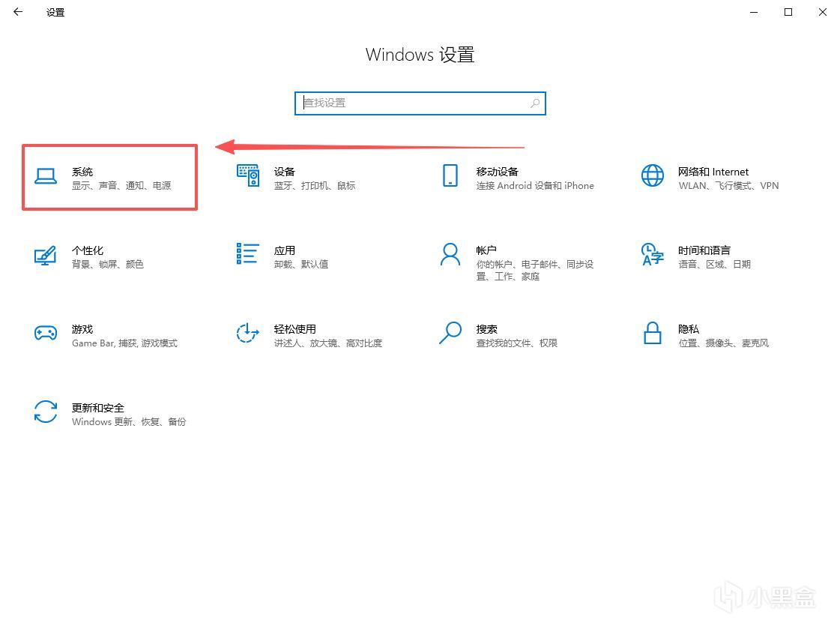Click the text 你的帐户、电子邮件、同步设置
The width and height of the screenshot is (840, 629).
534,270
